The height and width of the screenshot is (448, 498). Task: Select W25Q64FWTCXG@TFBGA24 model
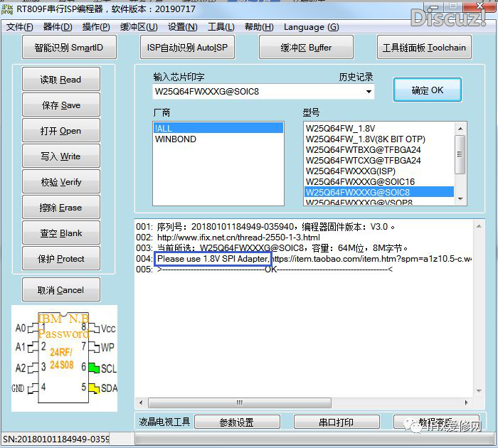pyautogui.click(x=378, y=160)
